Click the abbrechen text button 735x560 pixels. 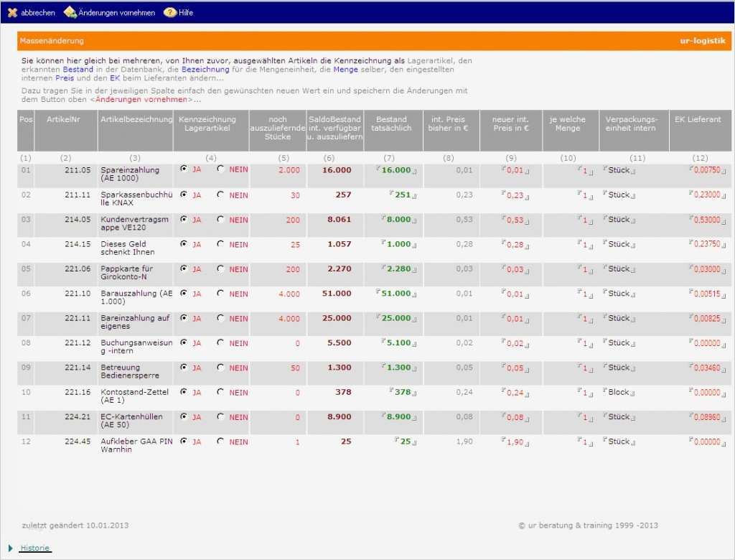pos(38,13)
